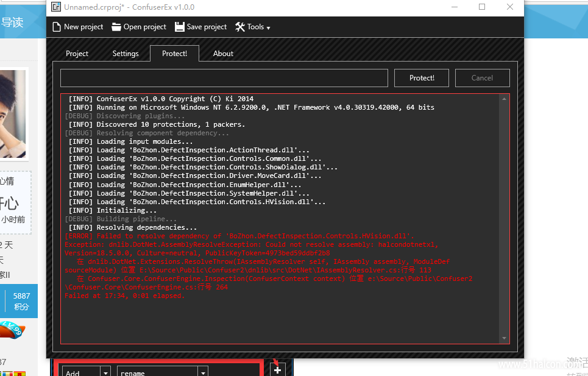The width and height of the screenshot is (588, 376).
Task: Click the 'Discovering plugins...' debug line
Action: (125, 116)
